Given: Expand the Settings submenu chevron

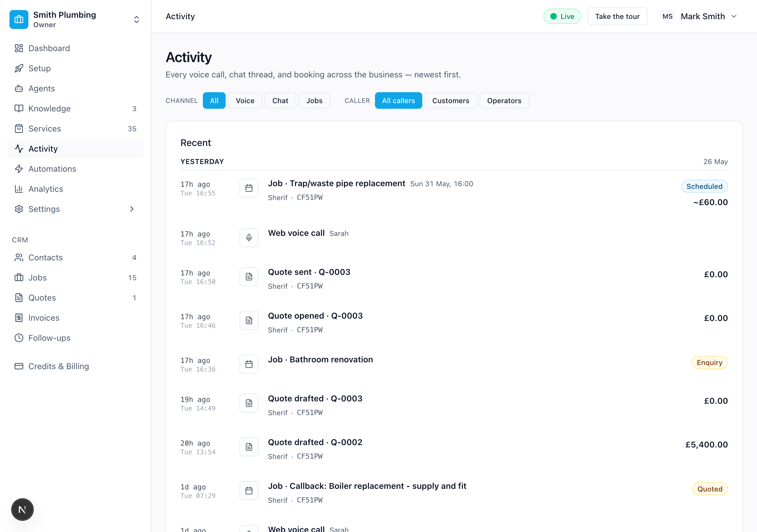Looking at the screenshot, I should (132, 209).
